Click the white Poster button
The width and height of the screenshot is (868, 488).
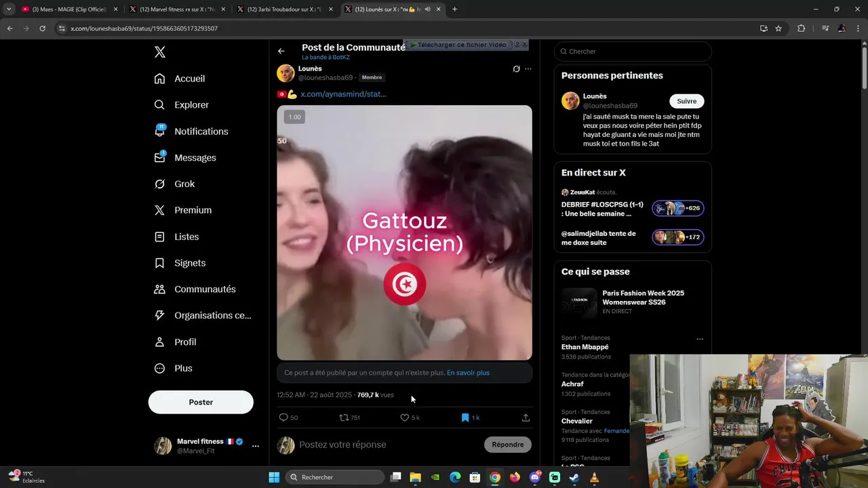(201, 402)
